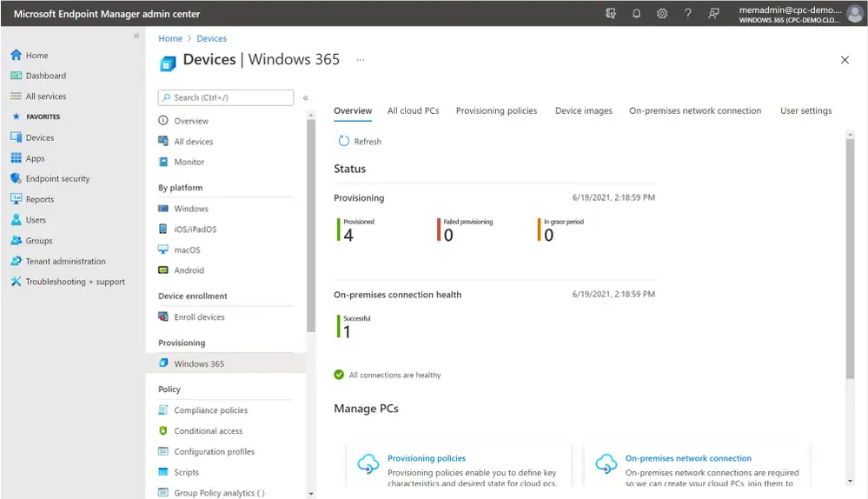Follow the Home breadcrumb link

click(x=170, y=38)
